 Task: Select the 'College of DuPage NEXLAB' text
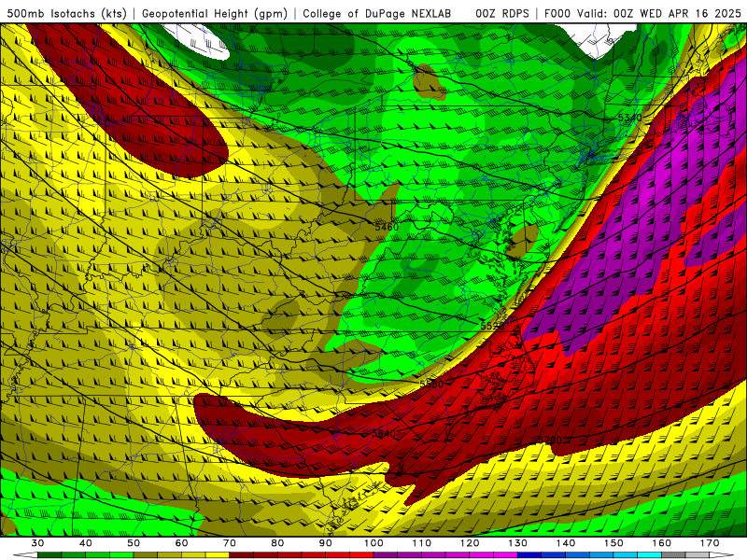[377, 13]
